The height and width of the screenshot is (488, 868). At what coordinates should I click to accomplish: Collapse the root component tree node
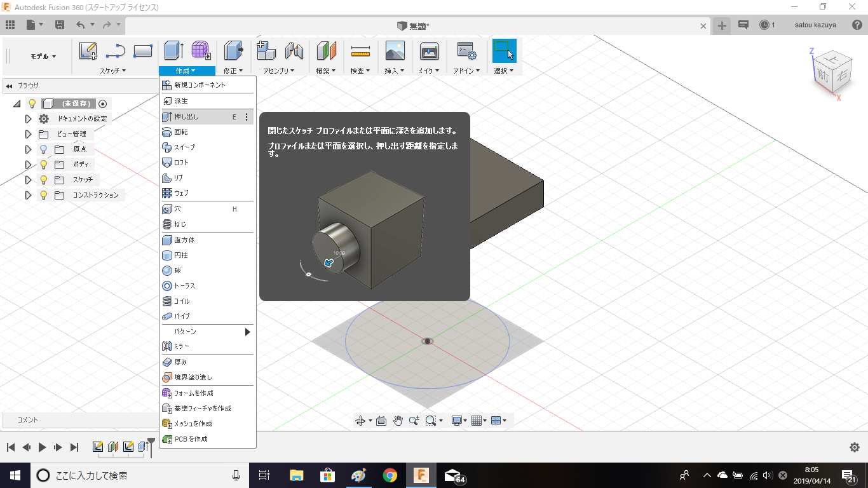coord(17,104)
